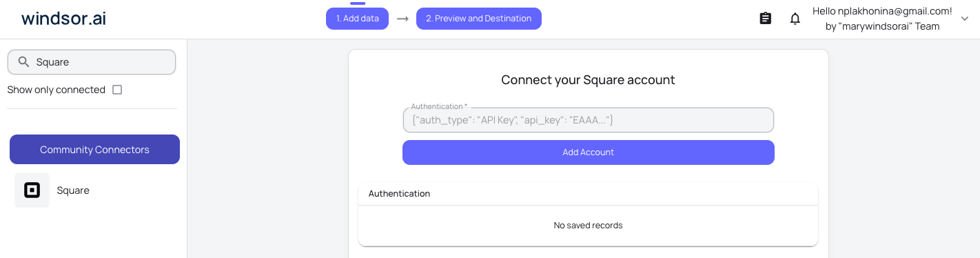Click the search magnifier icon
Screen dimensions: 980x258
23,62
